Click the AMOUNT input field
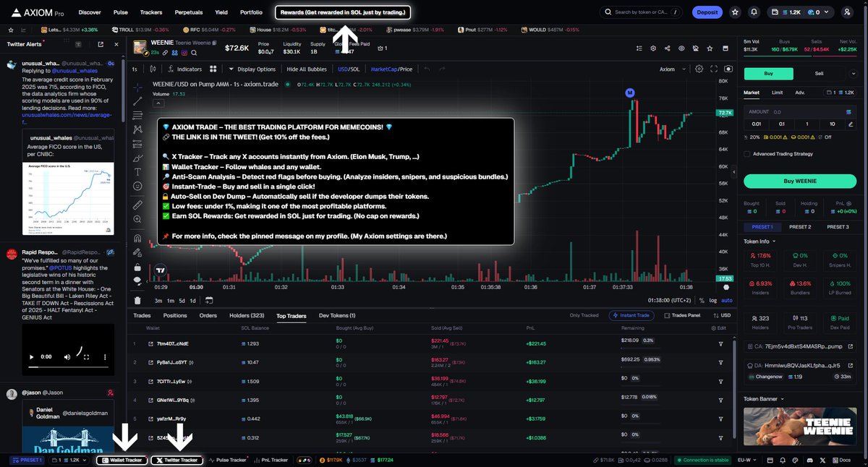 799,112
